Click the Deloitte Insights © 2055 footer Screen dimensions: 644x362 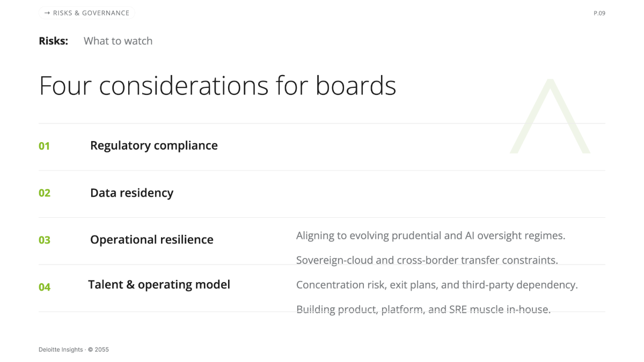74,350
